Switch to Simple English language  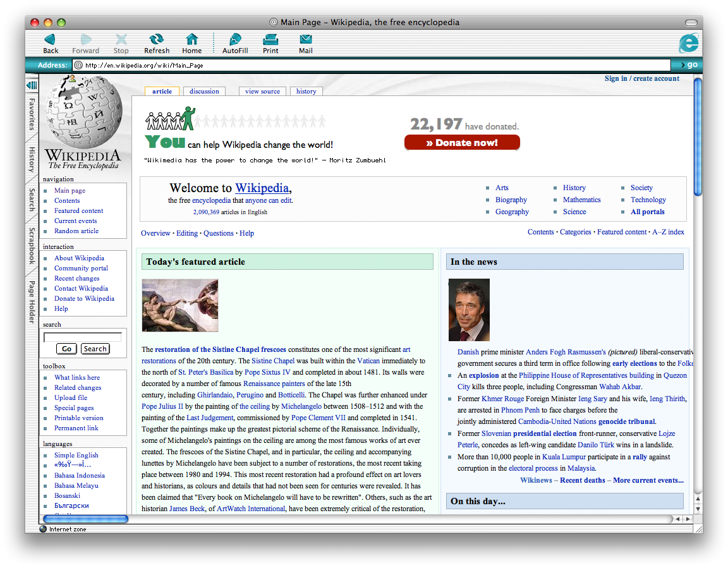pyautogui.click(x=76, y=456)
